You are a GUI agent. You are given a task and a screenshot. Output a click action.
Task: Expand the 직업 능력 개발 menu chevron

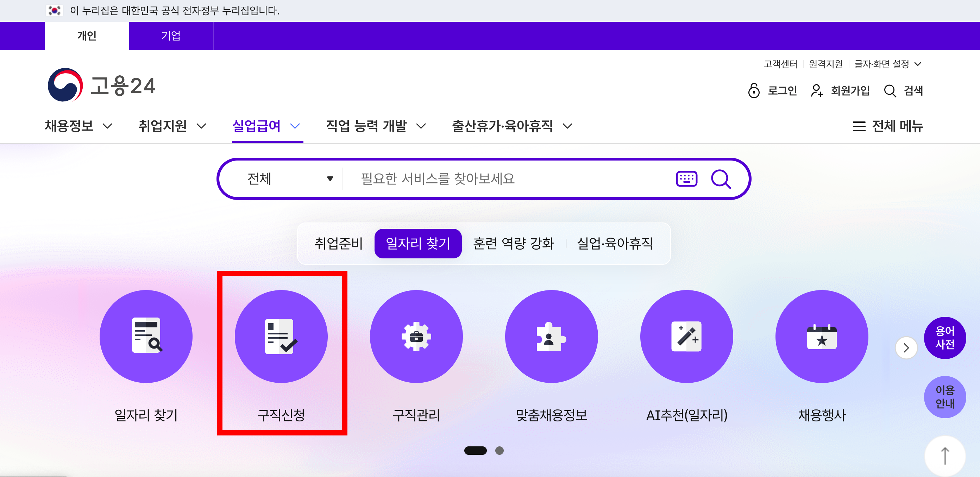tap(421, 126)
